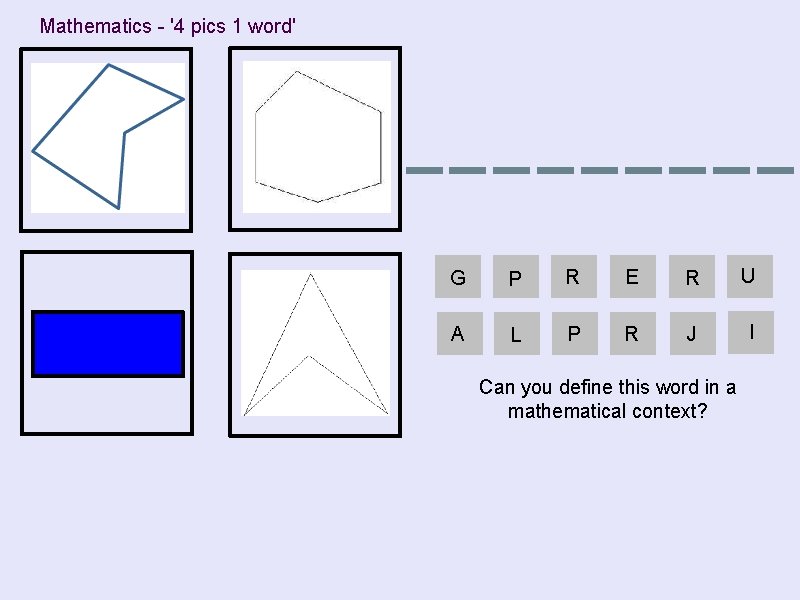This screenshot has height=600, width=800.
Task: Click the R tile left of E
Action: [x=574, y=277]
